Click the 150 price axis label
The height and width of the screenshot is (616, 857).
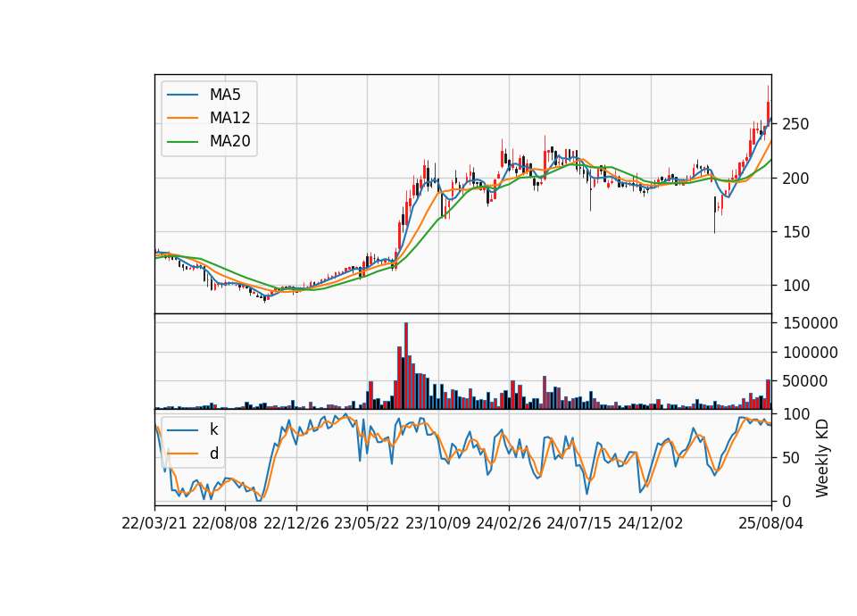795,232
